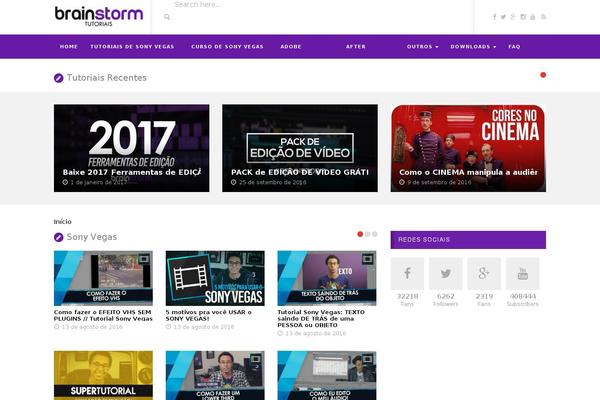
Task: Open 'Texto saindo de trás do objeto' thumbnail
Action: 327,278
